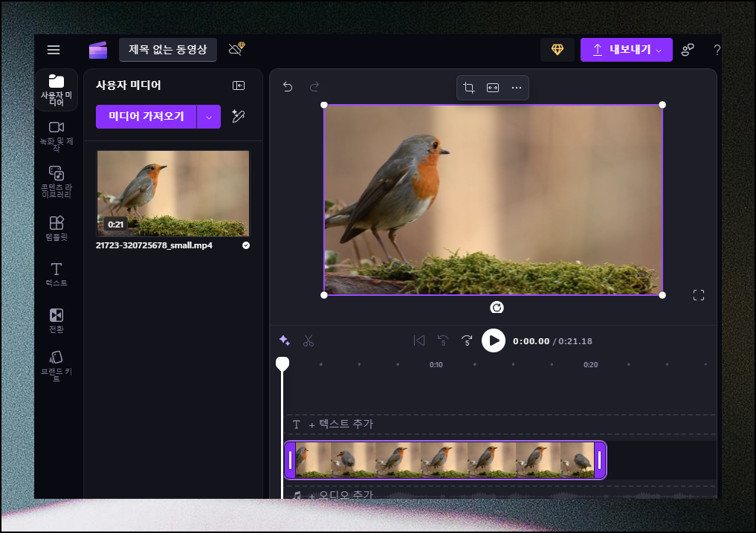Image resolution: width=756 pixels, height=533 pixels.
Task: Click the scissors split tool
Action: (x=308, y=340)
